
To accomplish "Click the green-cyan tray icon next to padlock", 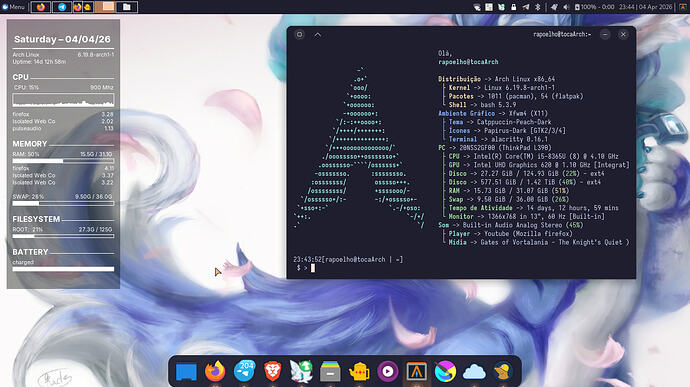I will 501,7.
